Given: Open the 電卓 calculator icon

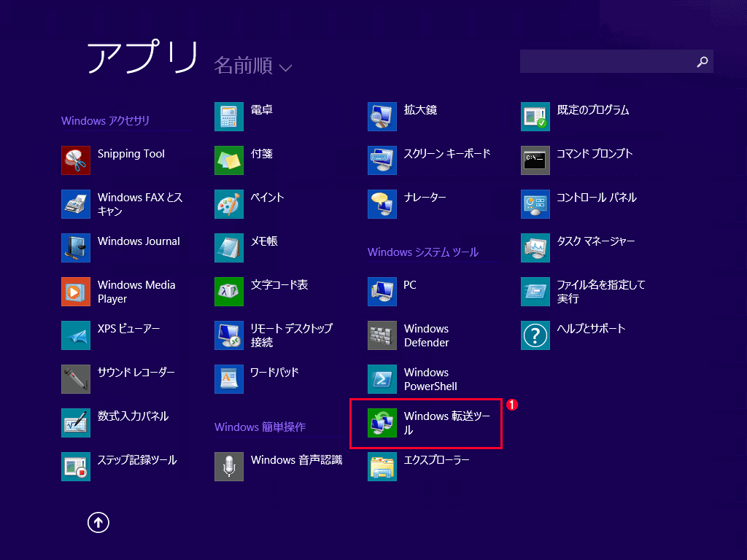Looking at the screenshot, I should tap(229, 117).
